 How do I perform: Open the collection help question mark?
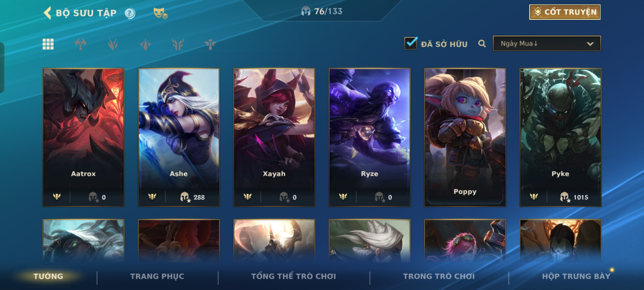coord(130,13)
